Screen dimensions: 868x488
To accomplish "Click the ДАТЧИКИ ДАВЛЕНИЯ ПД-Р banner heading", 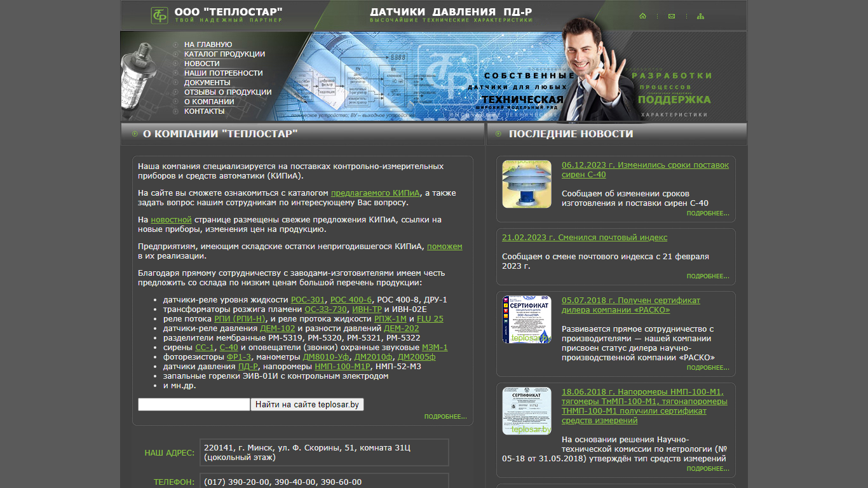I will pos(451,12).
